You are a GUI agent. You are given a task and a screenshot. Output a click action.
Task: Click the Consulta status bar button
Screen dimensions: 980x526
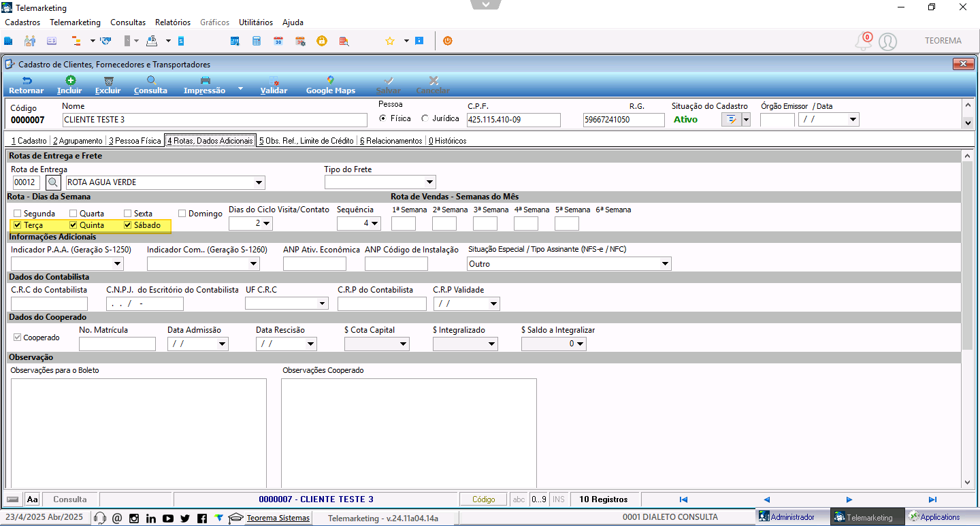(x=70, y=499)
